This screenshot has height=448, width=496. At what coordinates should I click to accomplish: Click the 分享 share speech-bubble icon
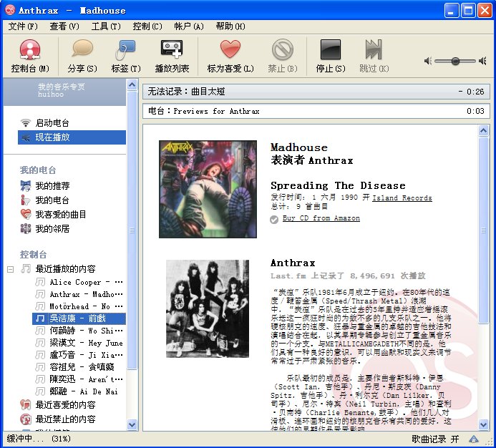(82, 56)
